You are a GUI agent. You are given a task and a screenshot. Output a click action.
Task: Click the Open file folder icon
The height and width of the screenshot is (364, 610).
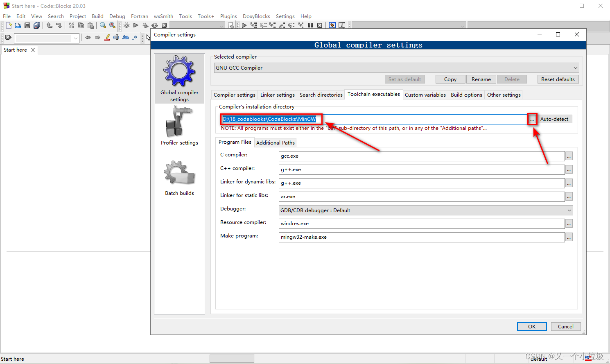point(18,25)
